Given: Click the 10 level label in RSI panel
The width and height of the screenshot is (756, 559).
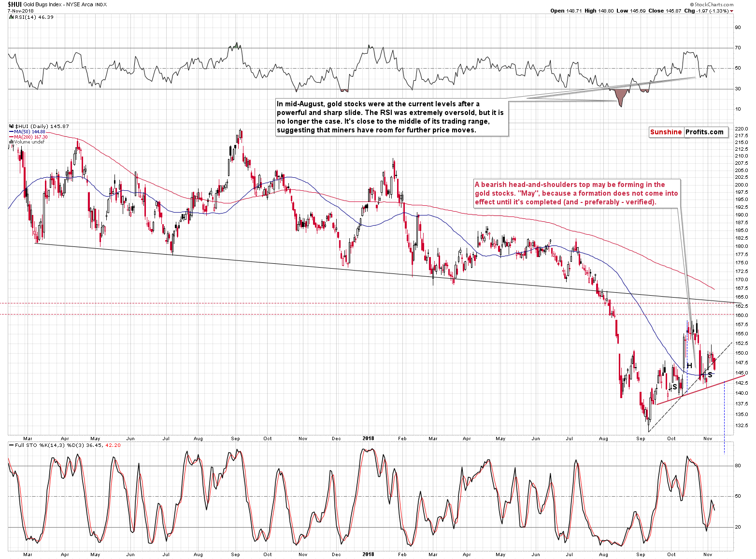Looking at the screenshot, I should (738, 109).
